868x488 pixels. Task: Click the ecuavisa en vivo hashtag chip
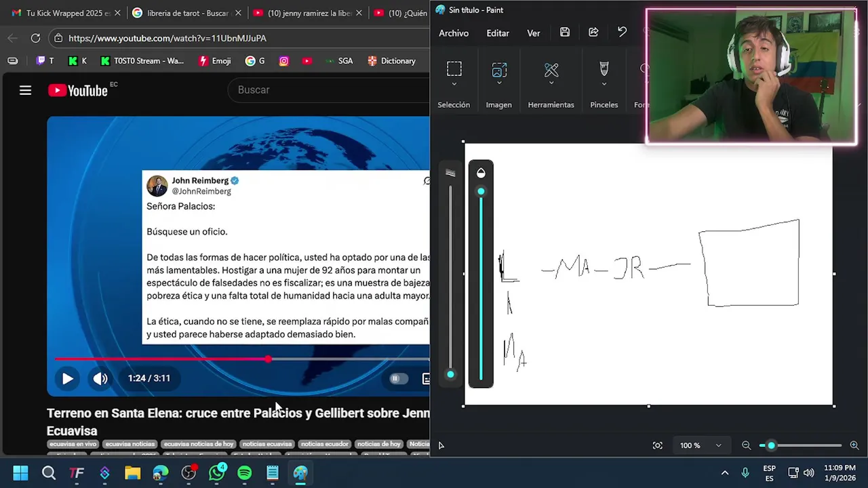73,444
